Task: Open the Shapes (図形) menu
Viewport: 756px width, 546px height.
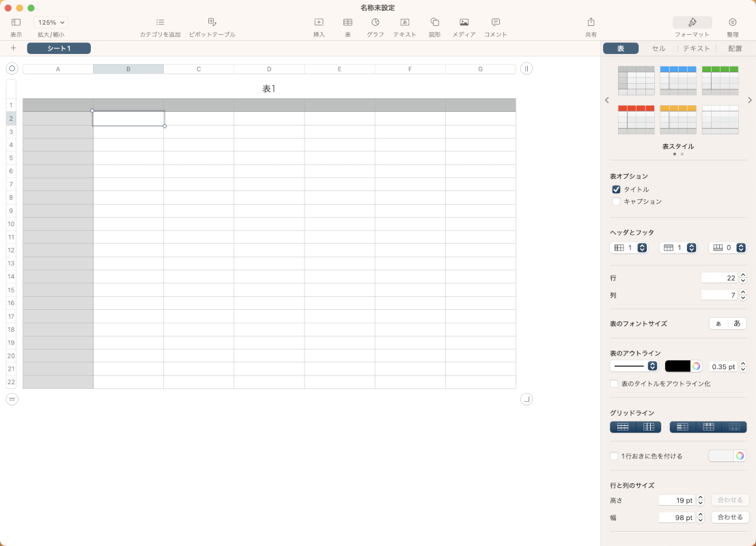Action: 434,23
